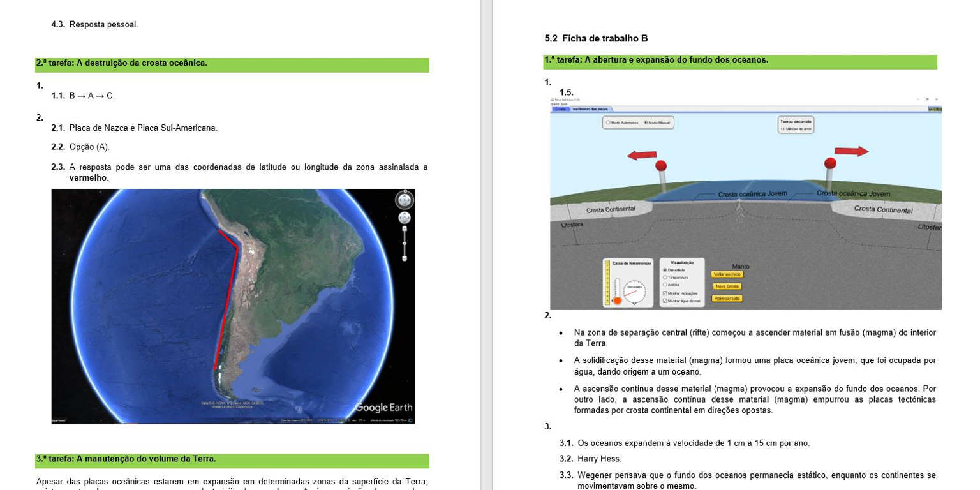Switch to the Movimento das placas tab
The image size is (980, 490).
click(590, 109)
